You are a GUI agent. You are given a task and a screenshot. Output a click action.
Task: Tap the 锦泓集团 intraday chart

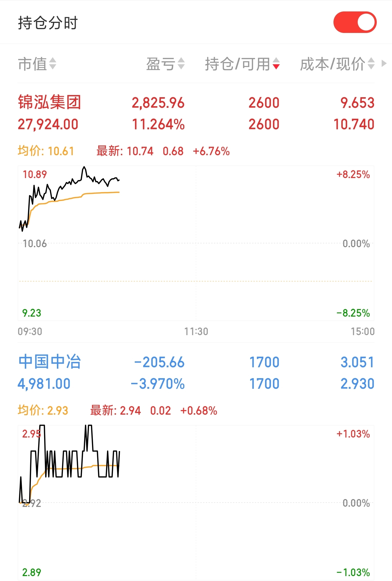tap(196, 243)
